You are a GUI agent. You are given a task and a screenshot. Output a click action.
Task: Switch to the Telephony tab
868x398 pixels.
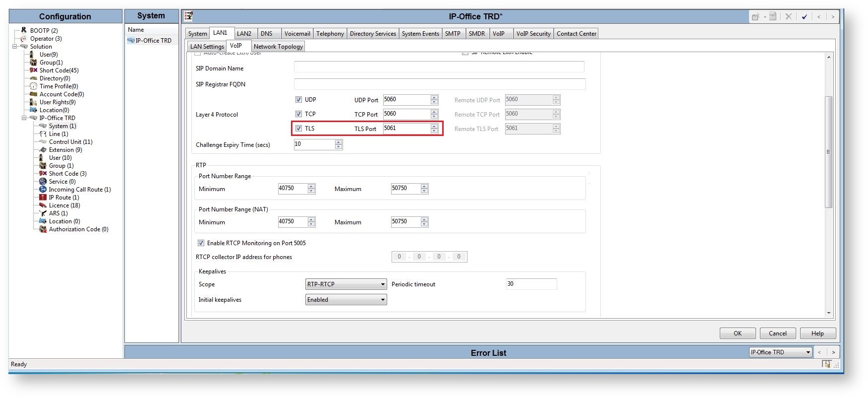pos(330,33)
